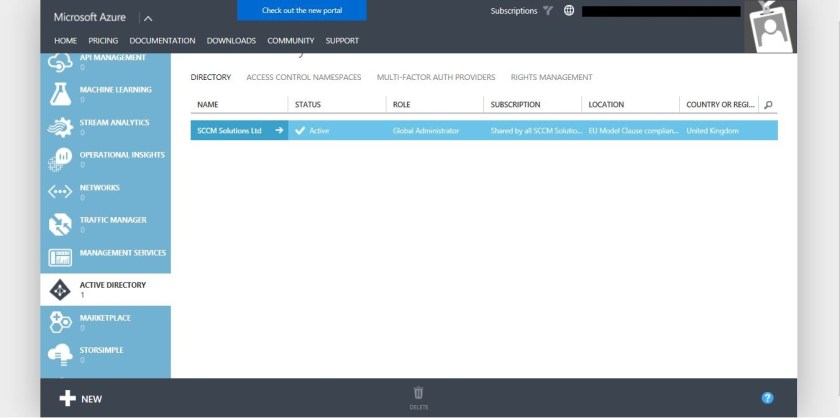Viewport: 840px width, 418px height.
Task: Click the Active status checkmark
Action: [300, 130]
